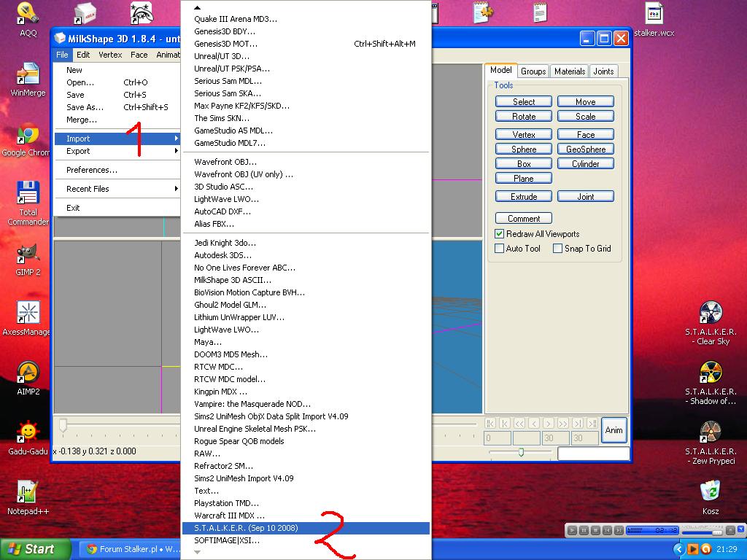Open the S.T.A.L.K.E.R. Shadow of… shortcut
The height and width of the screenshot is (560, 747).
[x=711, y=384]
